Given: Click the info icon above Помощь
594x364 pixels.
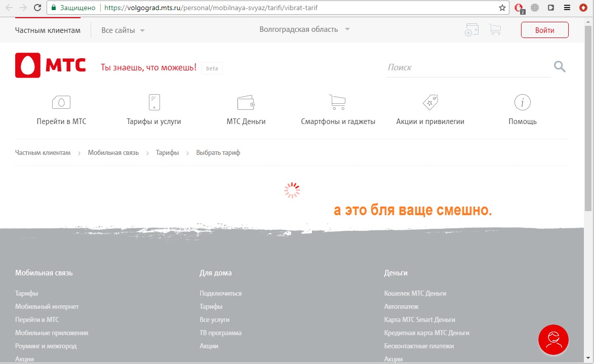Looking at the screenshot, I should click(523, 102).
